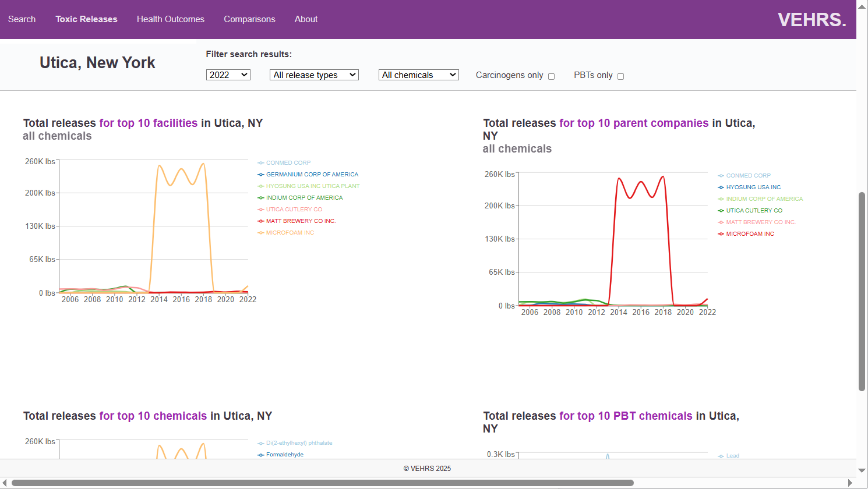Toggle UTICA CUTLERY CO in parent companies legend

pyautogui.click(x=750, y=211)
